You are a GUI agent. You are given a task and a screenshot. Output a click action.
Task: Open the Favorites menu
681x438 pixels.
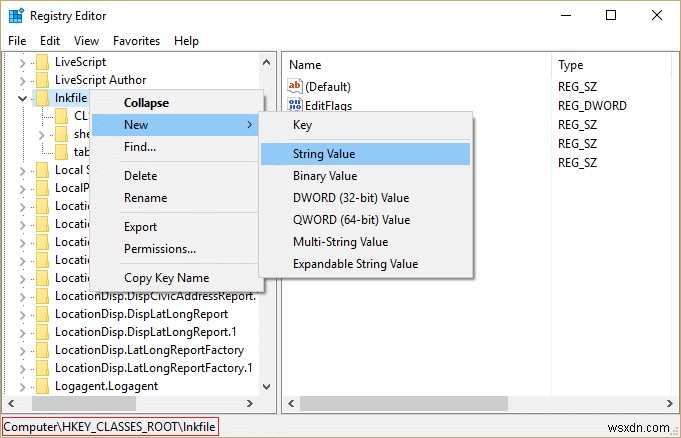(x=136, y=41)
